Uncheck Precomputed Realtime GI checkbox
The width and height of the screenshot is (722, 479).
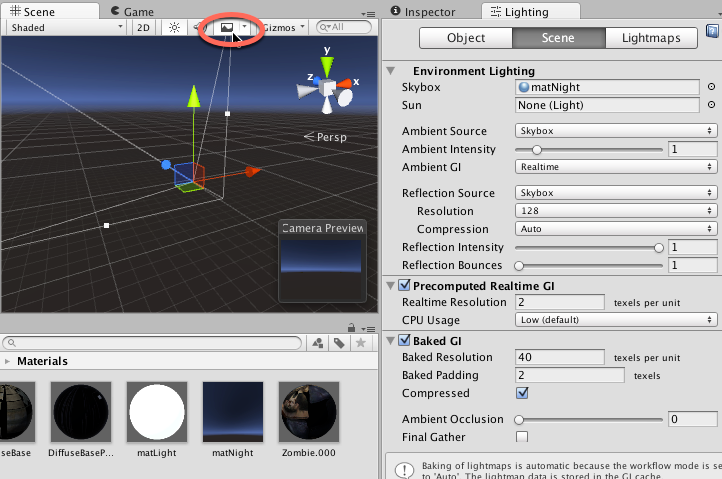click(404, 286)
